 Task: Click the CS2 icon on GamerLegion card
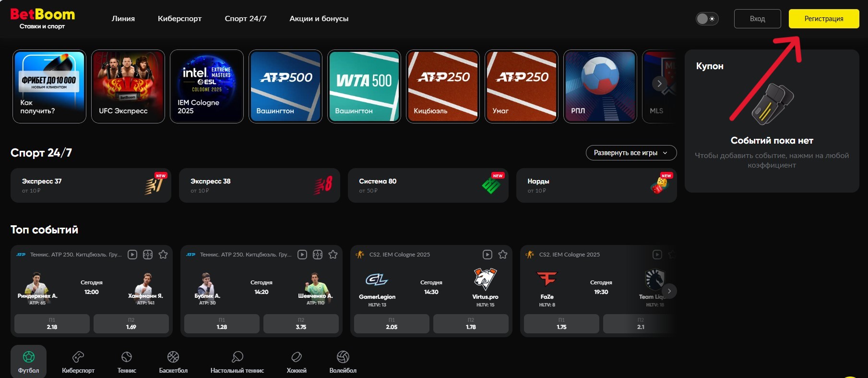pos(360,255)
